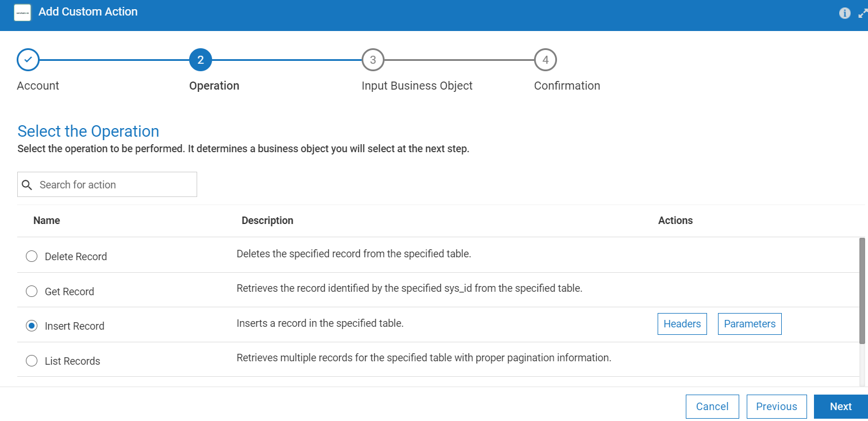Screen dimensions: 868x421
Task: Select the List Records radio button
Action: [32, 361]
